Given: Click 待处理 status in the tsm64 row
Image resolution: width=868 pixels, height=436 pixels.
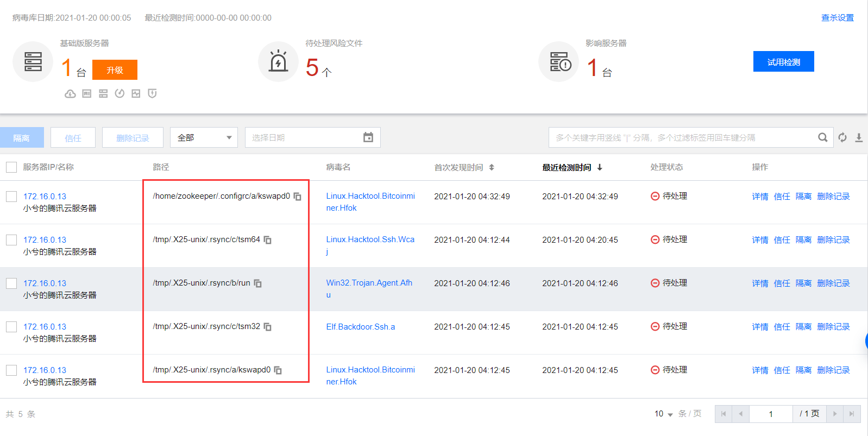Looking at the screenshot, I should coord(669,239).
